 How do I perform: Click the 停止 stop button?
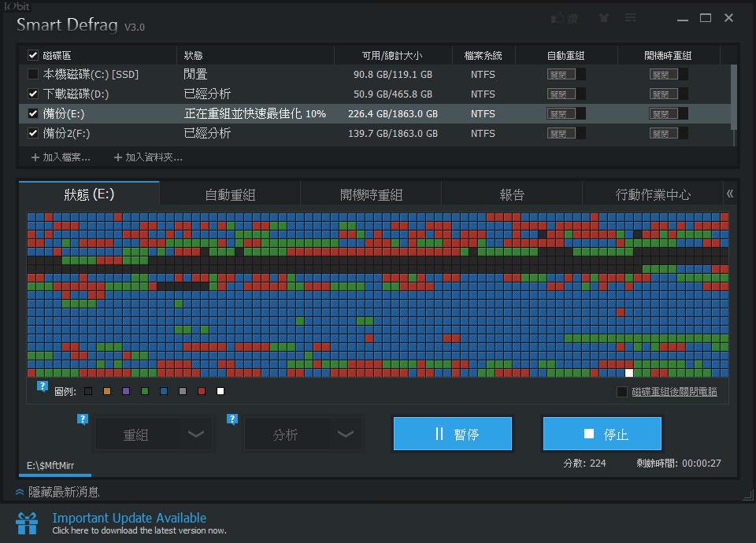[602, 434]
